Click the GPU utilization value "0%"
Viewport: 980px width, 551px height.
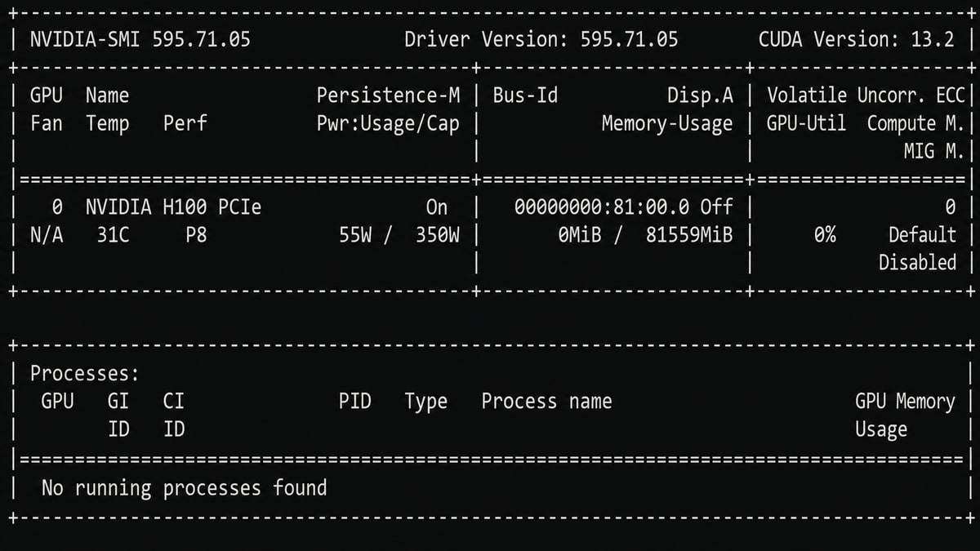click(825, 235)
